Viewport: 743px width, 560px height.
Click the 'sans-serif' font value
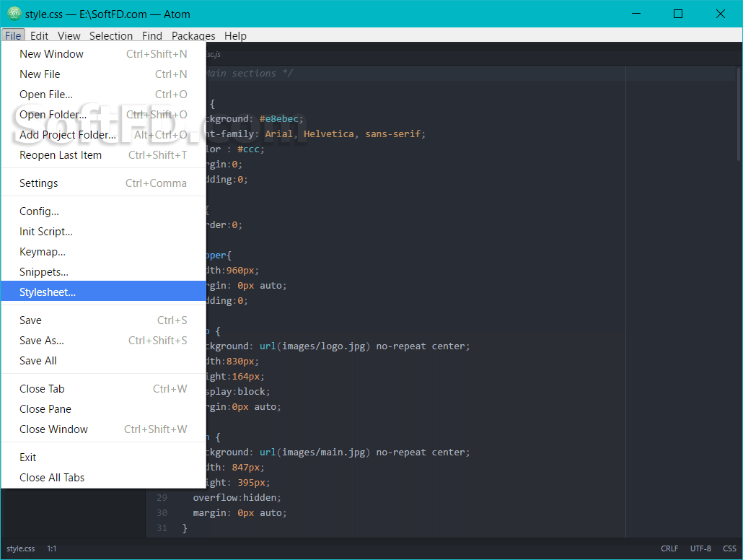(x=393, y=134)
